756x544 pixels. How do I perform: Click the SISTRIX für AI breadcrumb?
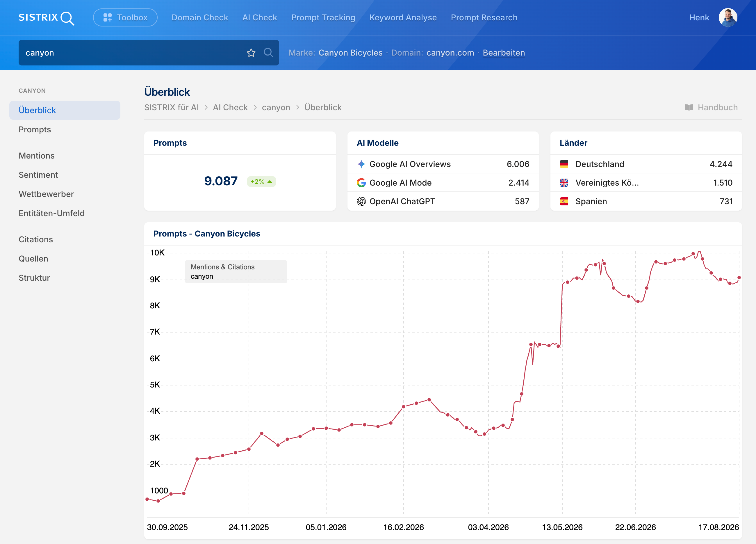click(x=171, y=107)
